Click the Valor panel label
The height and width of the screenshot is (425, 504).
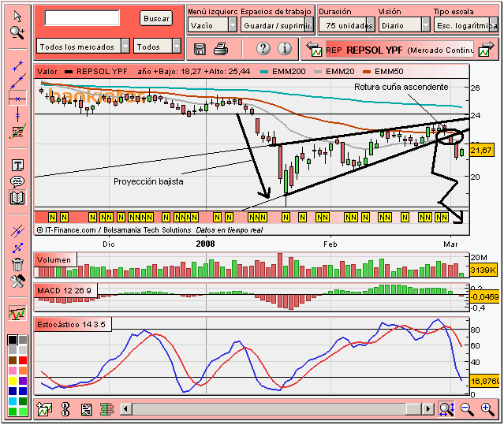(x=47, y=71)
